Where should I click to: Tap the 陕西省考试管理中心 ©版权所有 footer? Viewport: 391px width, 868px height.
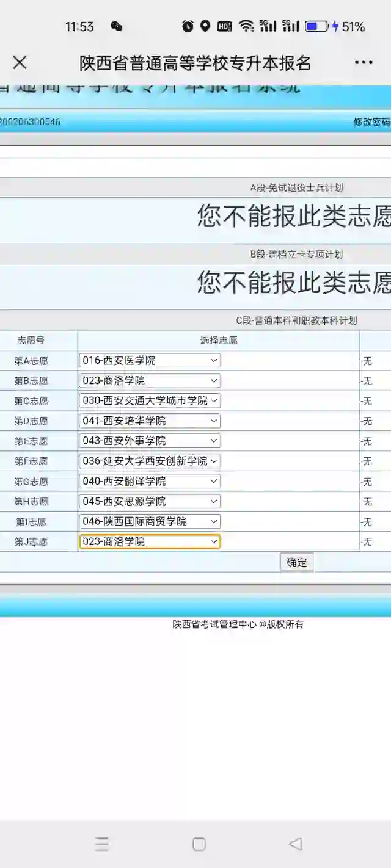point(238,624)
